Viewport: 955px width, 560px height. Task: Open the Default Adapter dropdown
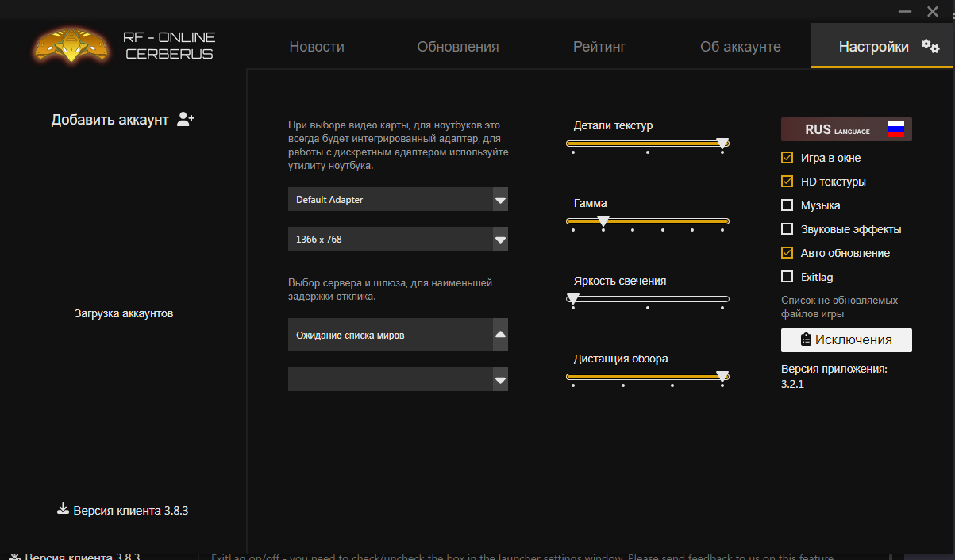point(398,200)
